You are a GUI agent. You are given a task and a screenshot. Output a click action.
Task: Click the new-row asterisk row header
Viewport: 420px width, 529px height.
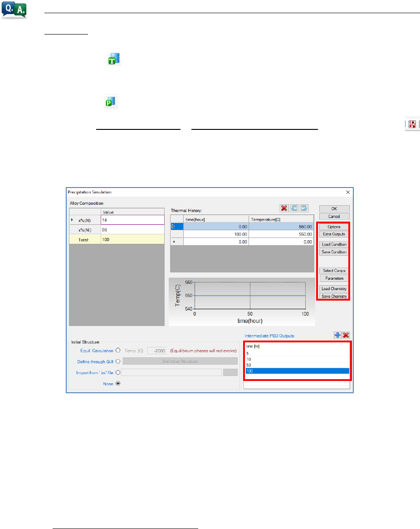pyautogui.click(x=177, y=242)
